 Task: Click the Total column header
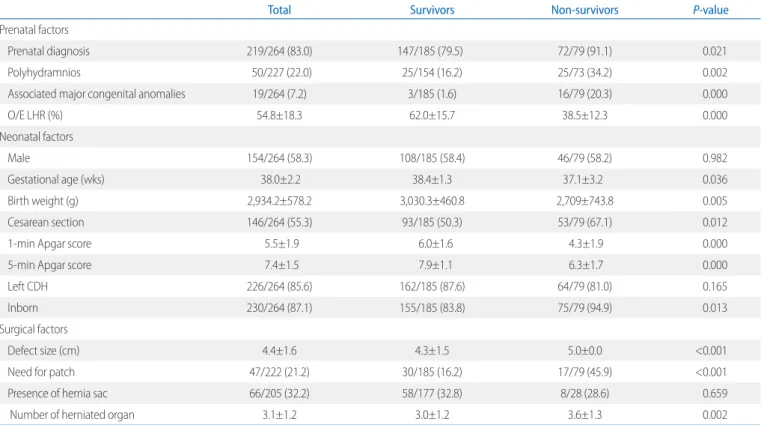tap(279, 10)
